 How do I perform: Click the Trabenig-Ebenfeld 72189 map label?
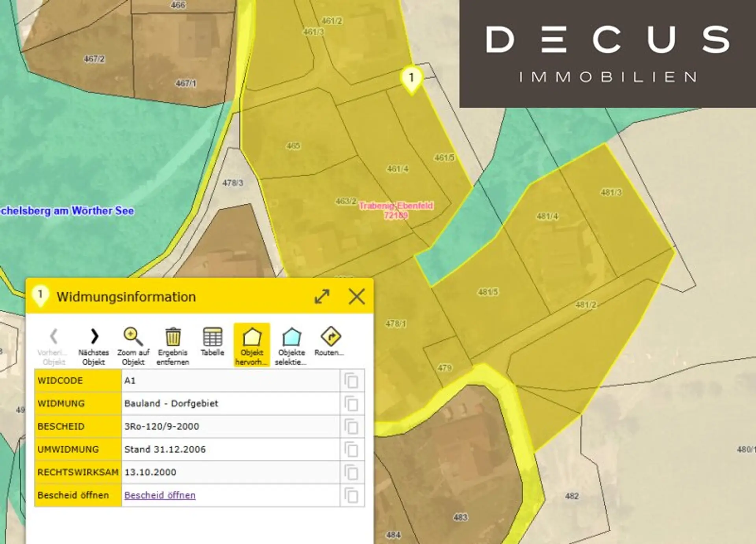click(x=396, y=210)
